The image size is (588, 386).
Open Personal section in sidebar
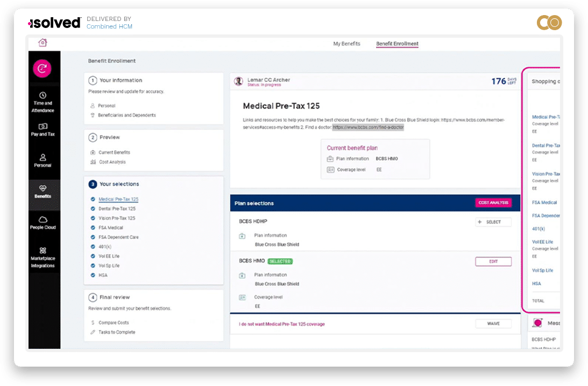[42, 161]
